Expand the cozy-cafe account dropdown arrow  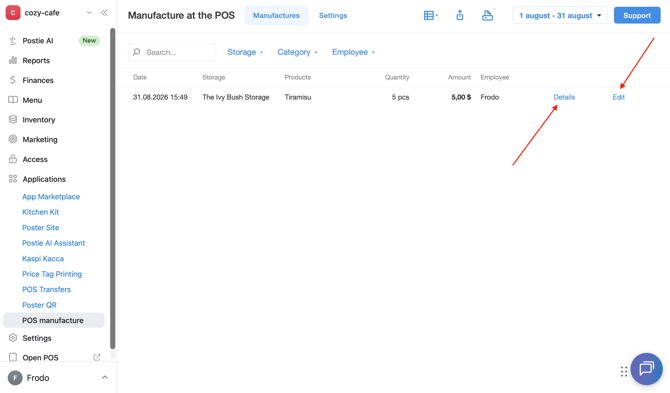pos(89,13)
